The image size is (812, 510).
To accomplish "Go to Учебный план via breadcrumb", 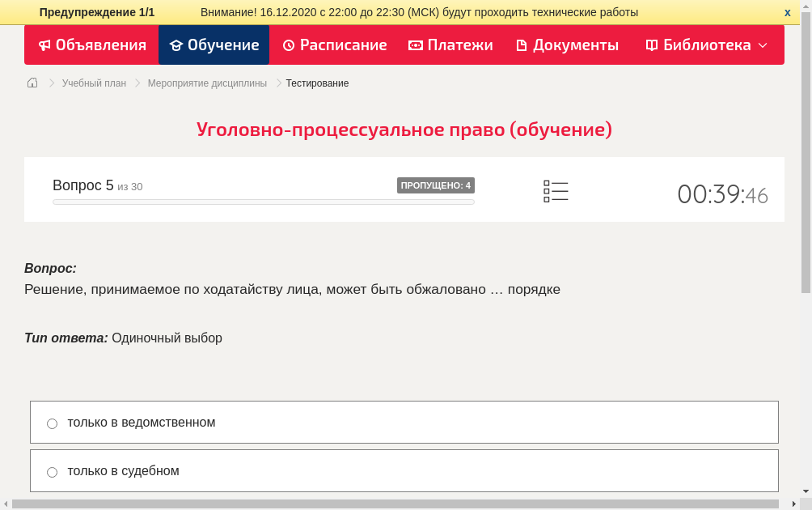I will (x=92, y=83).
